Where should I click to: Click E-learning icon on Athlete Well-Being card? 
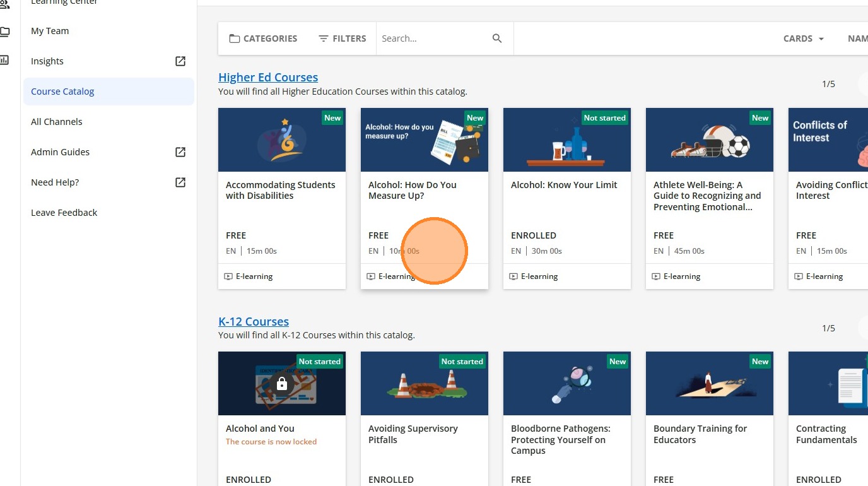coord(656,276)
